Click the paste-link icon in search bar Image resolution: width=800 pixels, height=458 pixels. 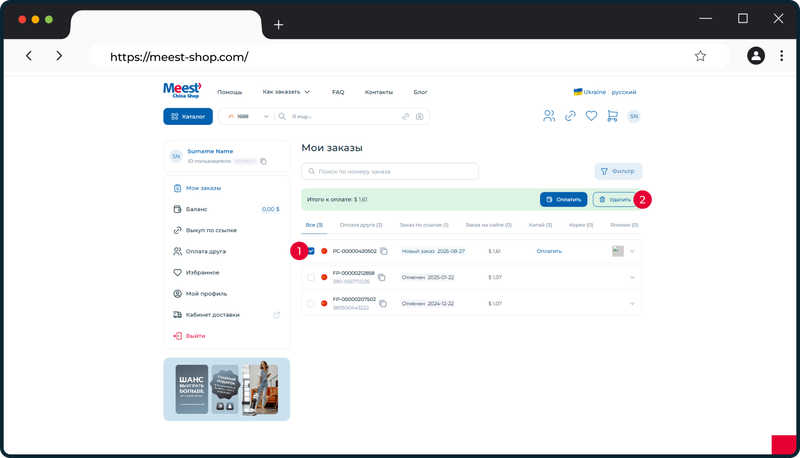pyautogui.click(x=406, y=116)
